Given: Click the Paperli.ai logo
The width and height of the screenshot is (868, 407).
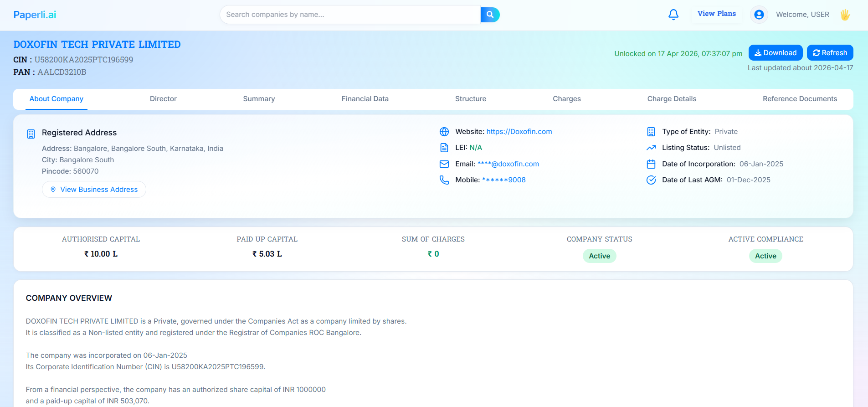Looking at the screenshot, I should (x=35, y=15).
